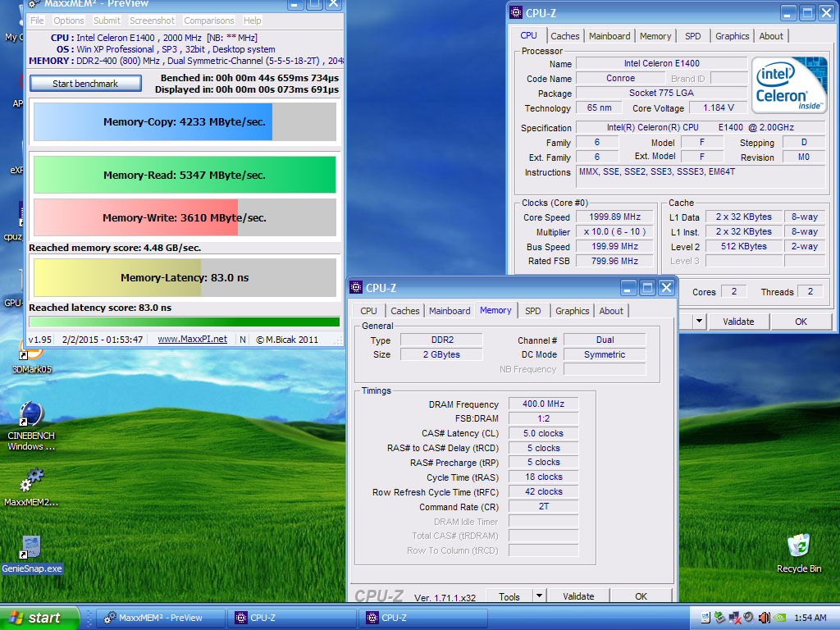Activate the first CPU-Z taskbar button
Image resolution: width=840 pixels, height=630 pixels.
click(292, 618)
